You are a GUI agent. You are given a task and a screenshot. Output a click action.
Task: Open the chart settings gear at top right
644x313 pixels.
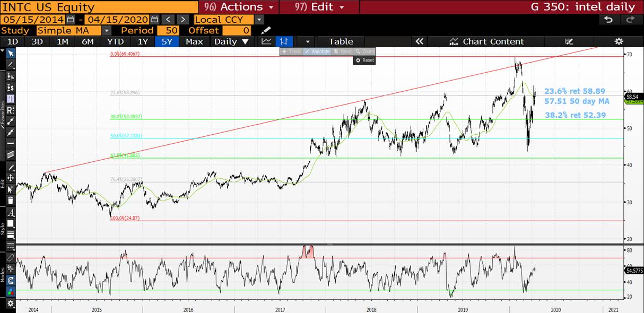[x=619, y=41]
